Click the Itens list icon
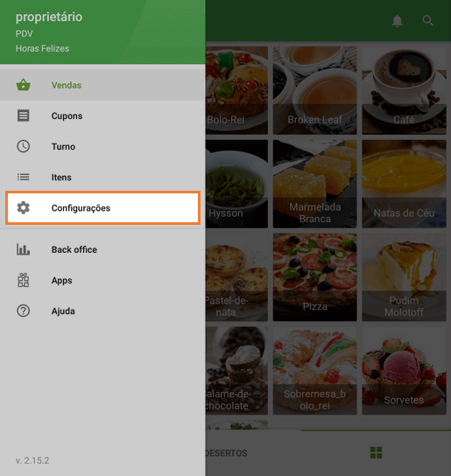 (23, 177)
